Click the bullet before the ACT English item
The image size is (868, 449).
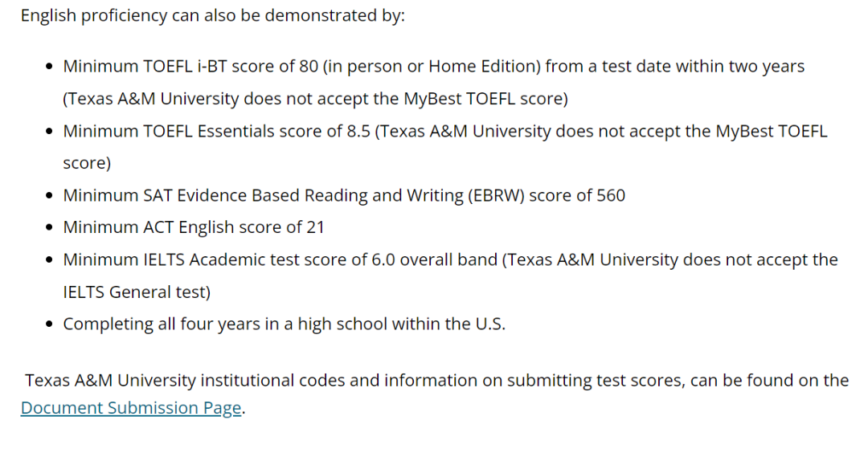[51, 228]
